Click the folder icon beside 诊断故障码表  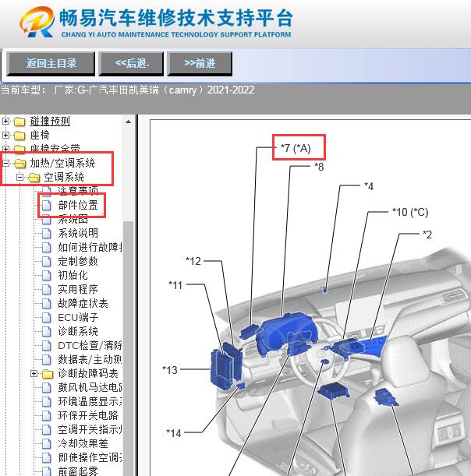tap(48, 374)
